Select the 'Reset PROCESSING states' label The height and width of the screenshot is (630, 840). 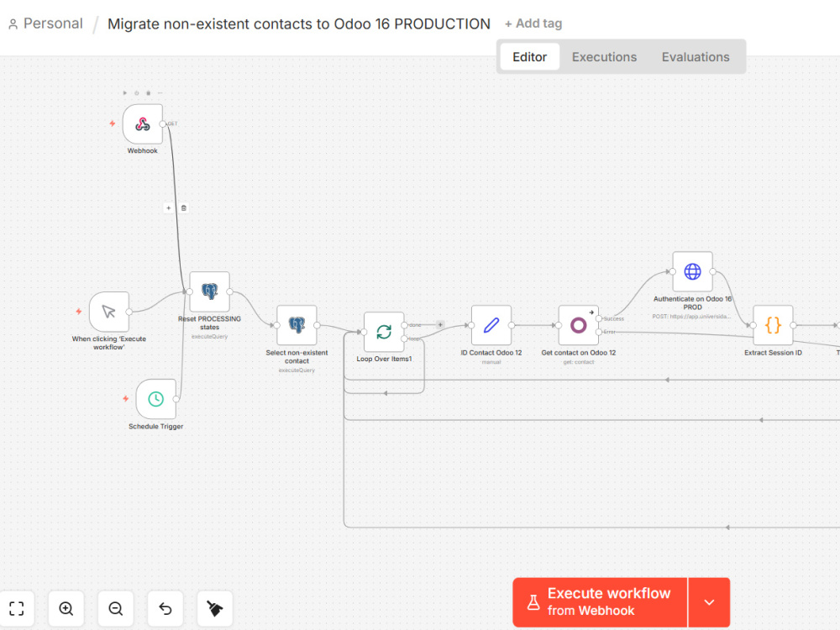click(x=209, y=323)
